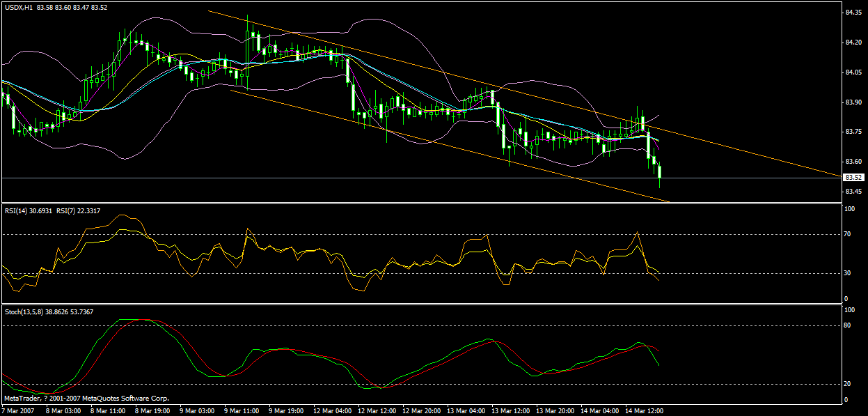Click Stochastic scale level 20

click(x=847, y=384)
